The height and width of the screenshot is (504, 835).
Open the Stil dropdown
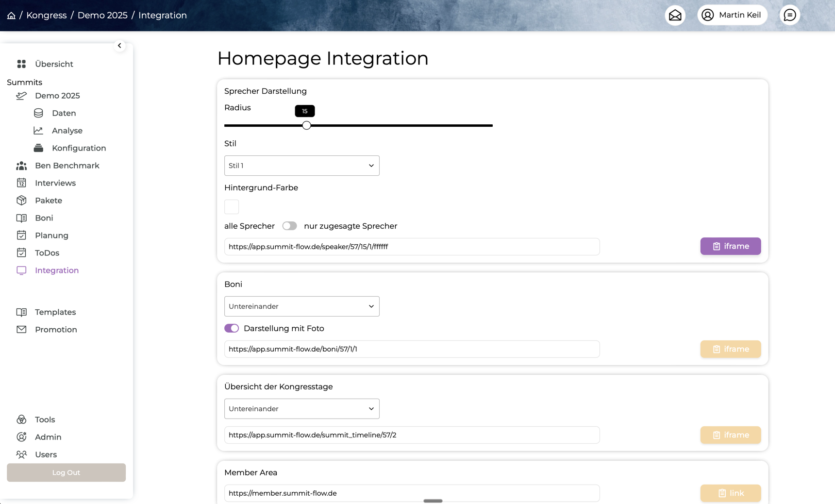point(301,166)
